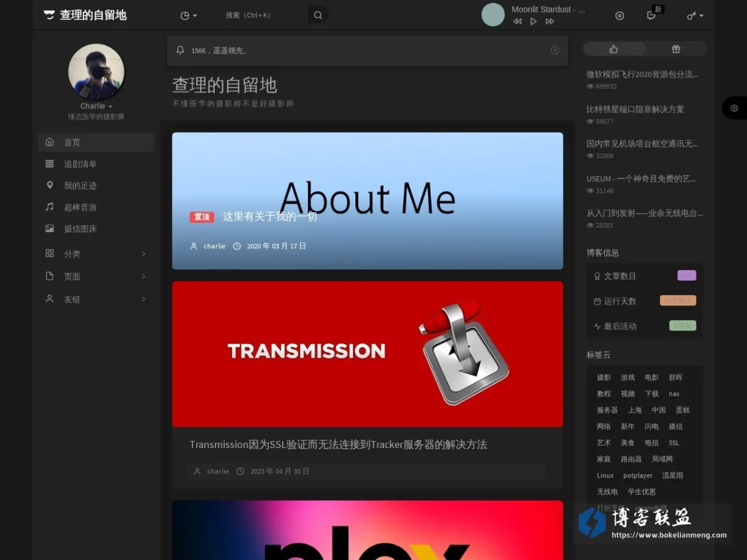Open the pie-chart dropdown in the header
Screen dimensions: 747x560
189,16
